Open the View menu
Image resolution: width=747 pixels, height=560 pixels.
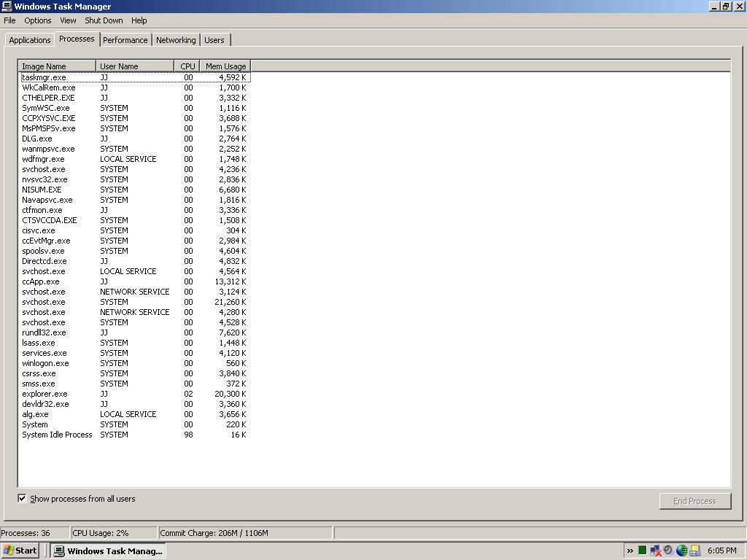68,20
